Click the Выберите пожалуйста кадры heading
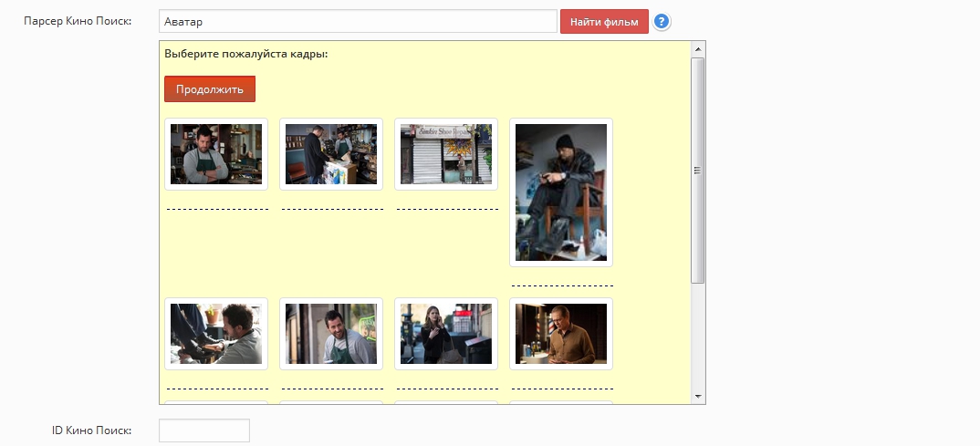980x446 pixels. [246, 54]
